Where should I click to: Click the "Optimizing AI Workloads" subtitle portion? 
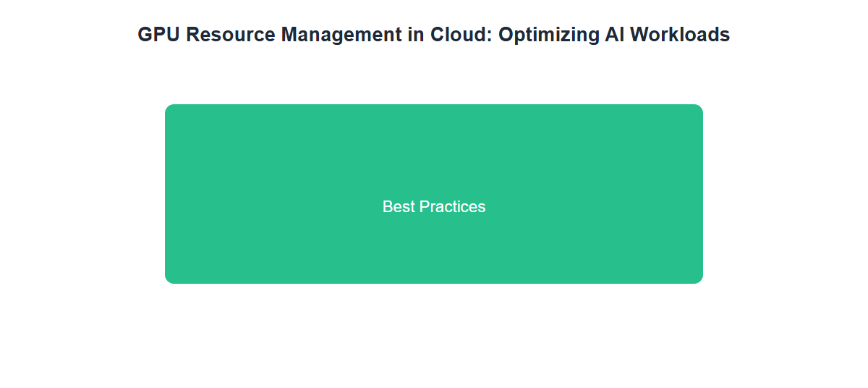614,35
